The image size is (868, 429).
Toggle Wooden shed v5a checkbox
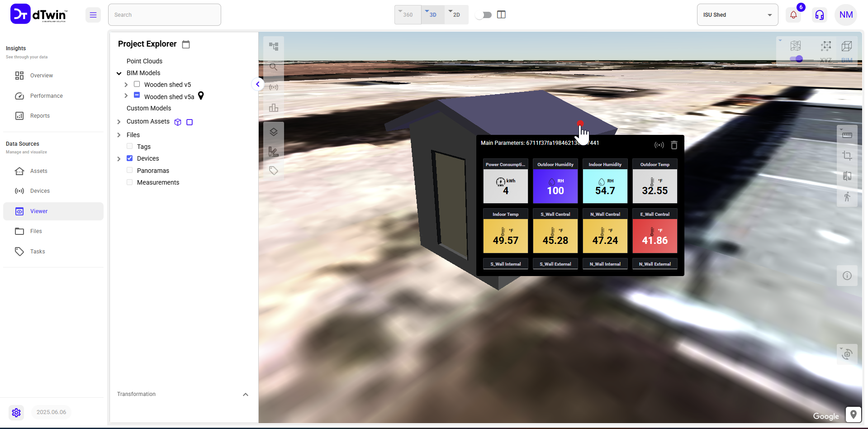click(x=137, y=95)
